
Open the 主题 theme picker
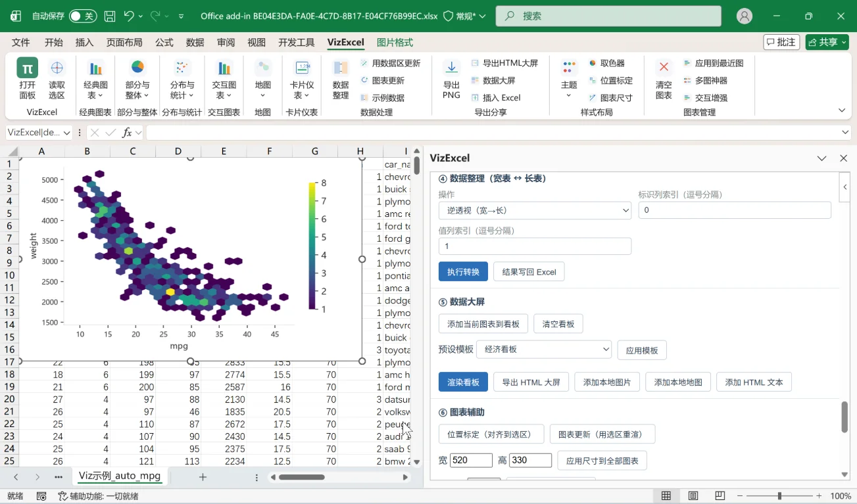569,78
